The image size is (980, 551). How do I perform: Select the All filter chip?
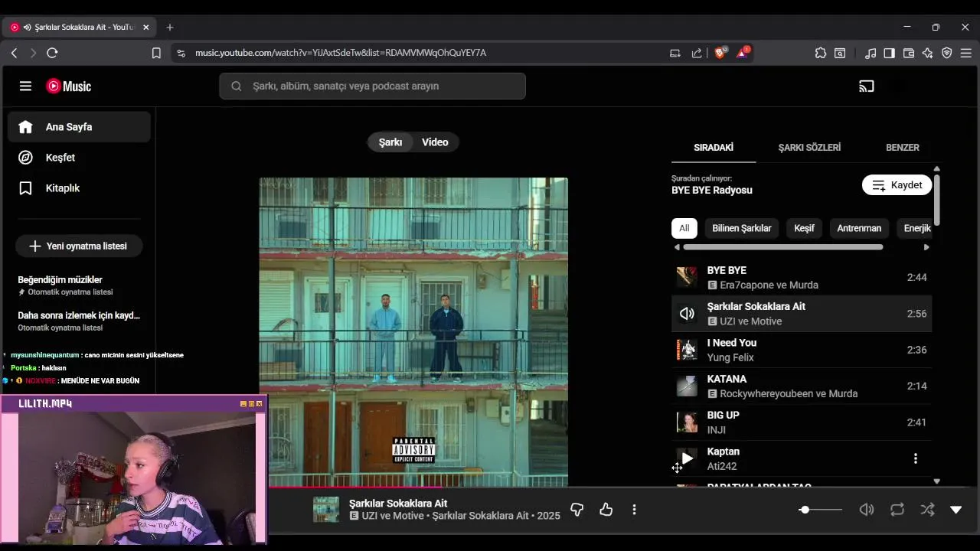tap(684, 228)
